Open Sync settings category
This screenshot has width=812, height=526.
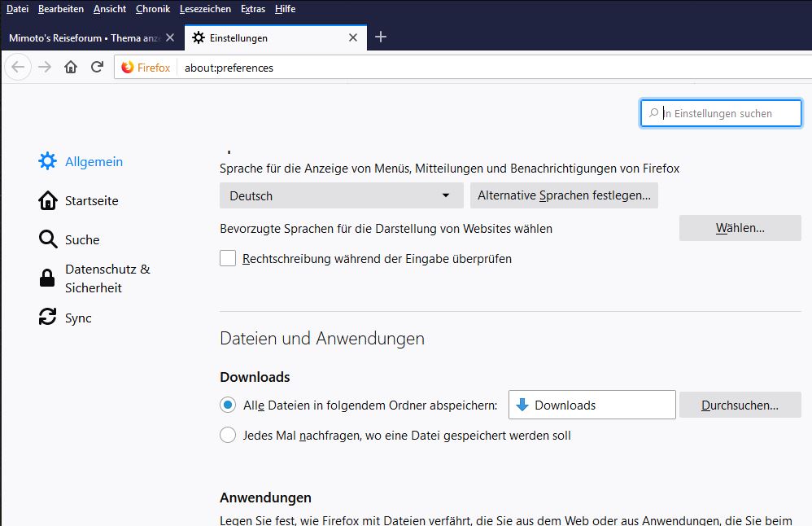[65, 318]
